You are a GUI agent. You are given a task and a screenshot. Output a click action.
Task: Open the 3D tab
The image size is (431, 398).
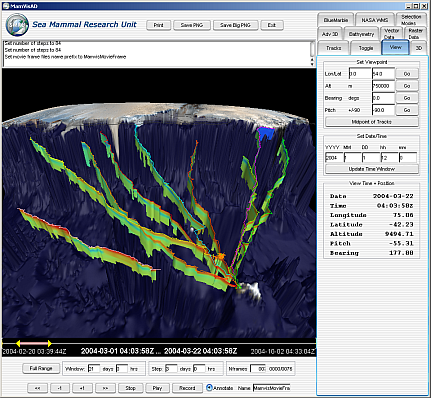(x=419, y=48)
